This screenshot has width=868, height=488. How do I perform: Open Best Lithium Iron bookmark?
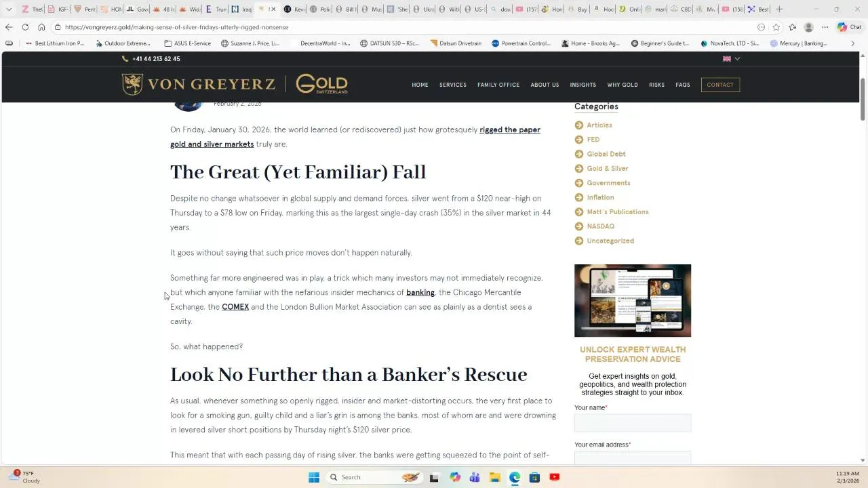[x=56, y=43]
